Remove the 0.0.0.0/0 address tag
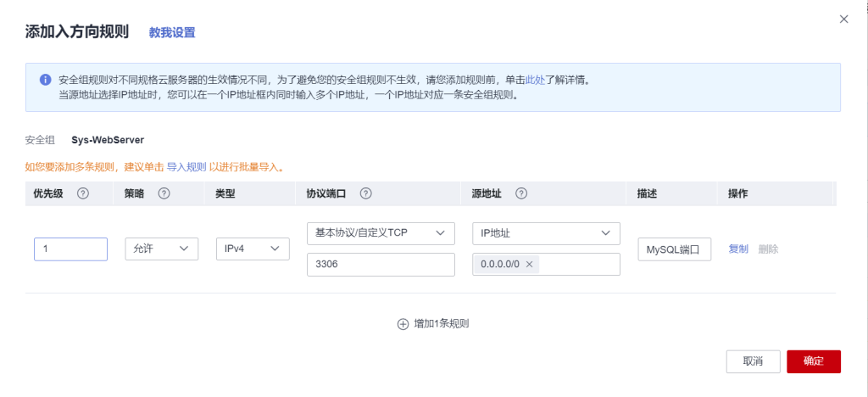Screen dimensions: 868x397 pos(530,265)
